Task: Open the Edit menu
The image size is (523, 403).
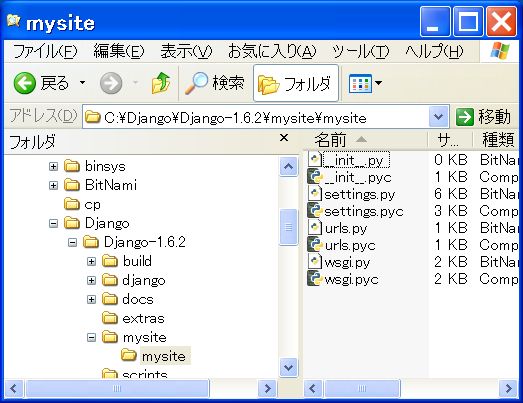Action: (x=119, y=52)
